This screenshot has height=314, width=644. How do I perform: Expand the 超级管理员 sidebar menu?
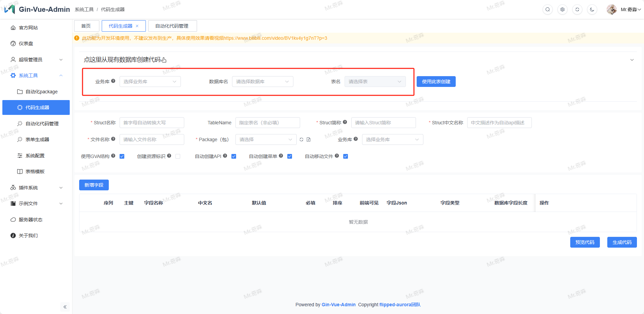36,60
